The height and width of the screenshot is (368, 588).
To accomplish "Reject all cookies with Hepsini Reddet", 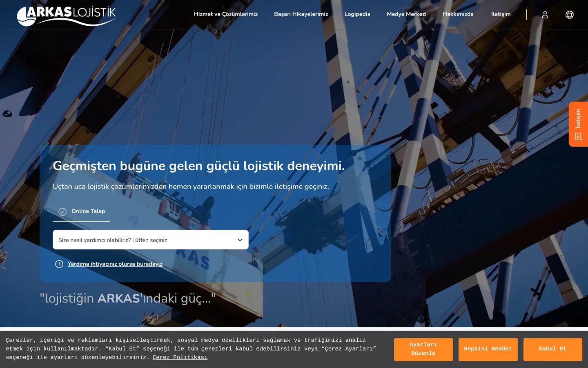I will 488,350.
